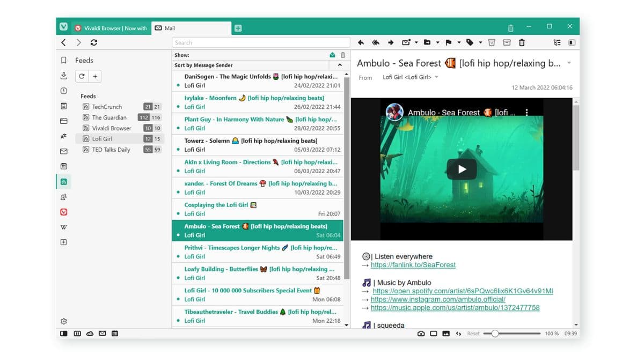
Task: Toggle message thread view
Action: pyautogui.click(x=557, y=42)
